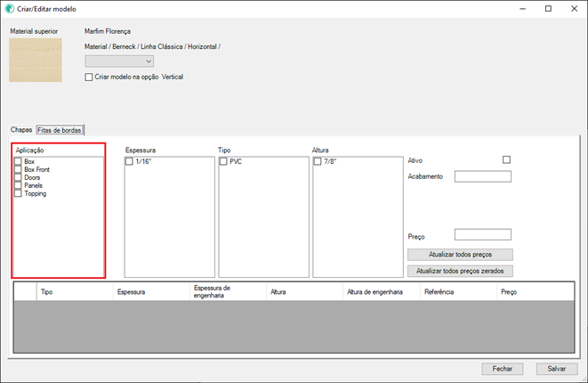Click the Referência column header
This screenshot has width=588, height=383.
[458, 292]
